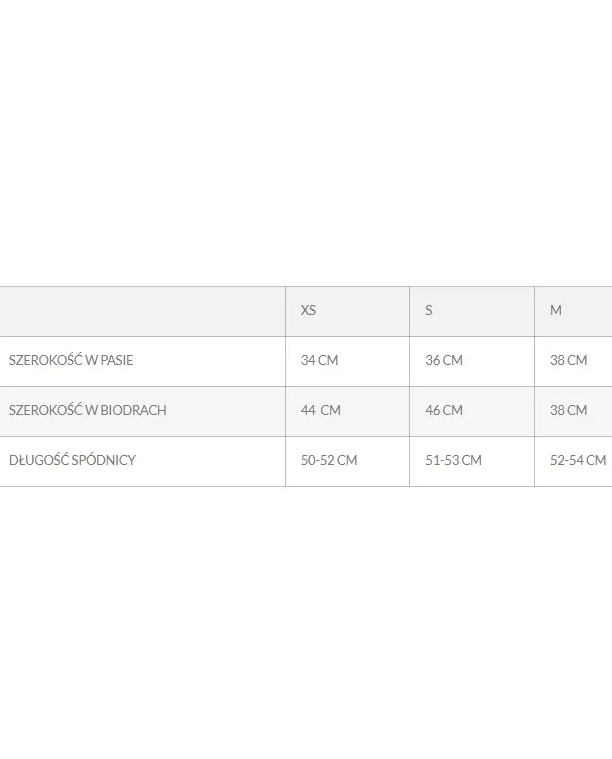Click the 34 CM waist width cell

pyautogui.click(x=320, y=360)
